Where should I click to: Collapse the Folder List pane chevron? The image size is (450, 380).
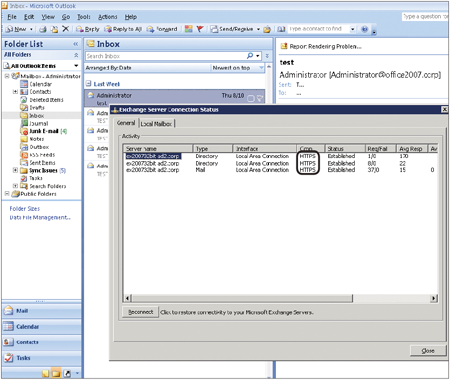point(76,44)
